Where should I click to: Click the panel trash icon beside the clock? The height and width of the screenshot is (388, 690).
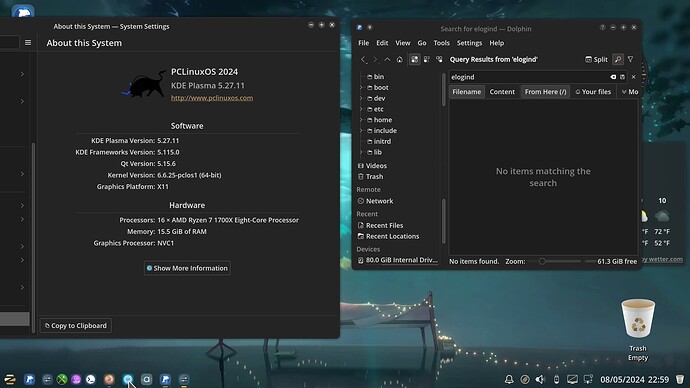tap(680, 379)
